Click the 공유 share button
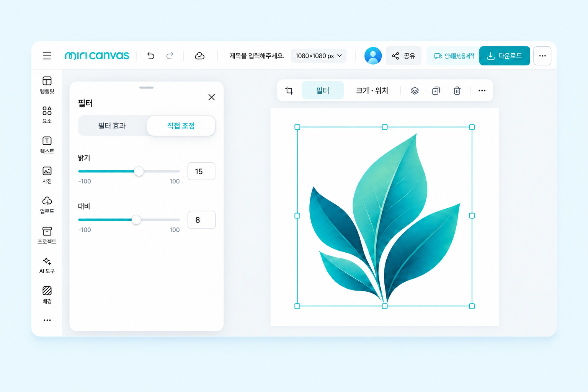Image resolution: width=588 pixels, height=392 pixels. point(403,56)
